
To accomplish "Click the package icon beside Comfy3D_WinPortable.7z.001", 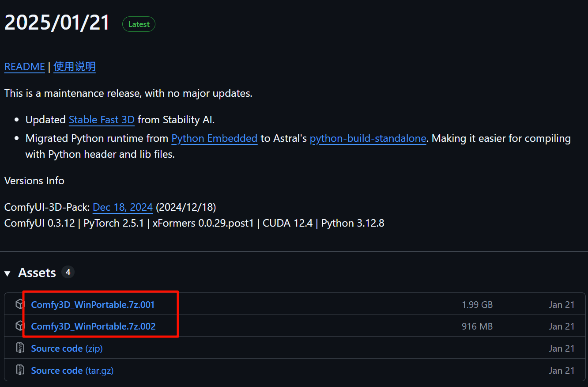I will click(19, 304).
